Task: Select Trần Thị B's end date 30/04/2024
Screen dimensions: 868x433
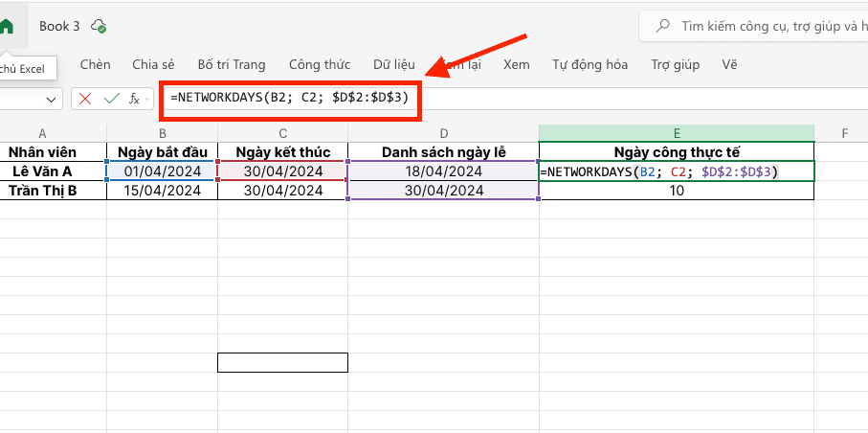Action: coord(283,191)
